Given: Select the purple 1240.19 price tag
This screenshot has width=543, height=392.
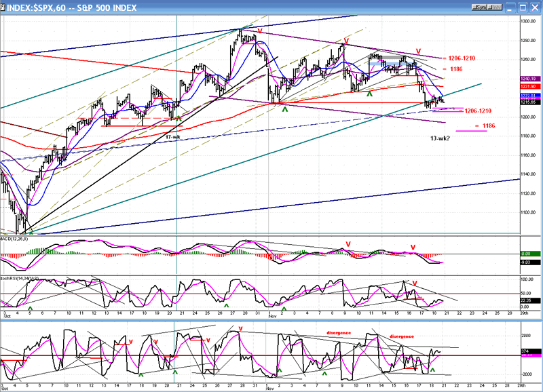Looking at the screenshot, I should coord(530,79).
